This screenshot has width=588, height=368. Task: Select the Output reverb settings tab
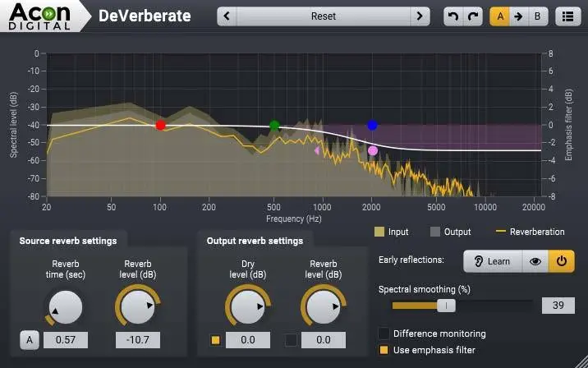tap(255, 241)
